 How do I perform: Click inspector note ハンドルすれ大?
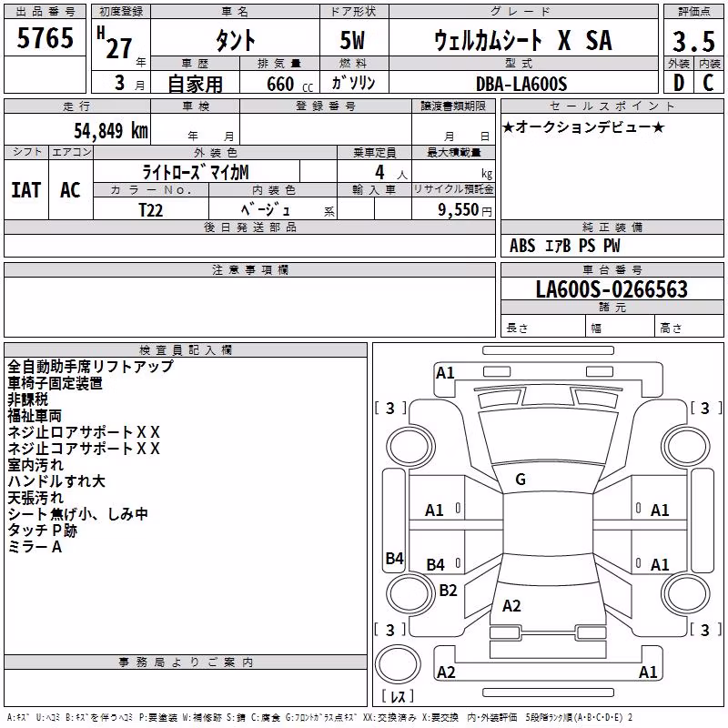coord(56,481)
